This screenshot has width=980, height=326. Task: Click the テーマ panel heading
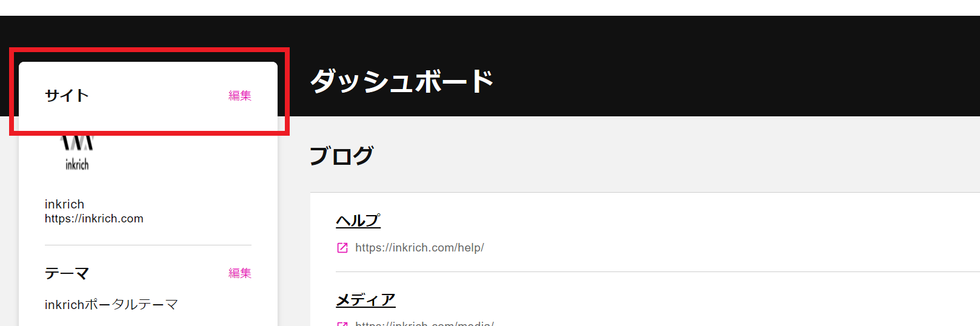[67, 273]
